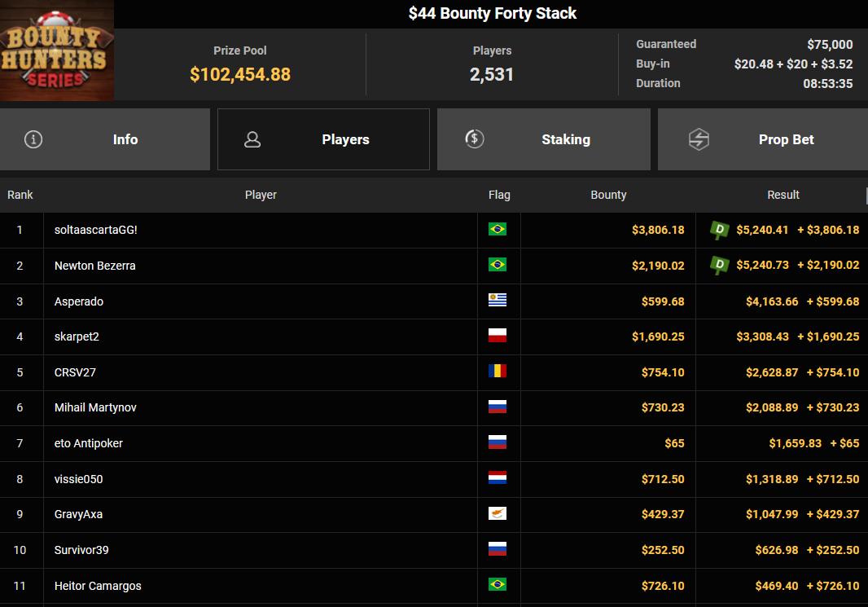Click the Prop Bet hexagon icon
The image size is (868, 607).
click(x=699, y=139)
